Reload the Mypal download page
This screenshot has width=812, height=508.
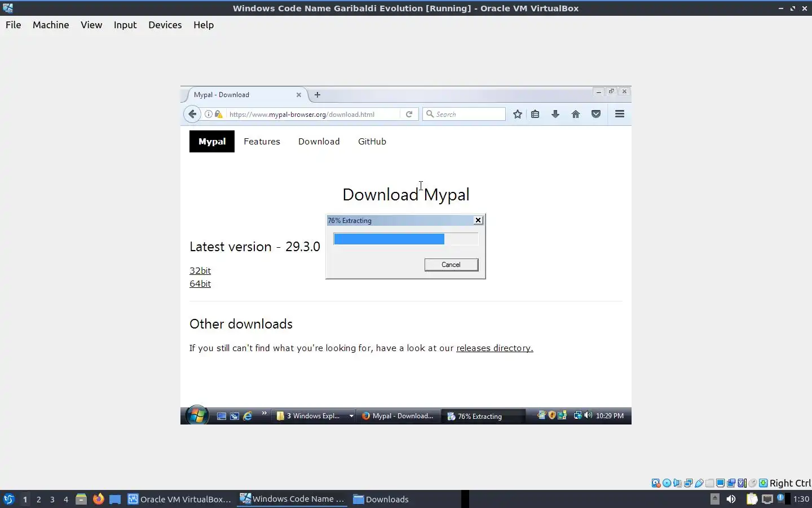409,114
